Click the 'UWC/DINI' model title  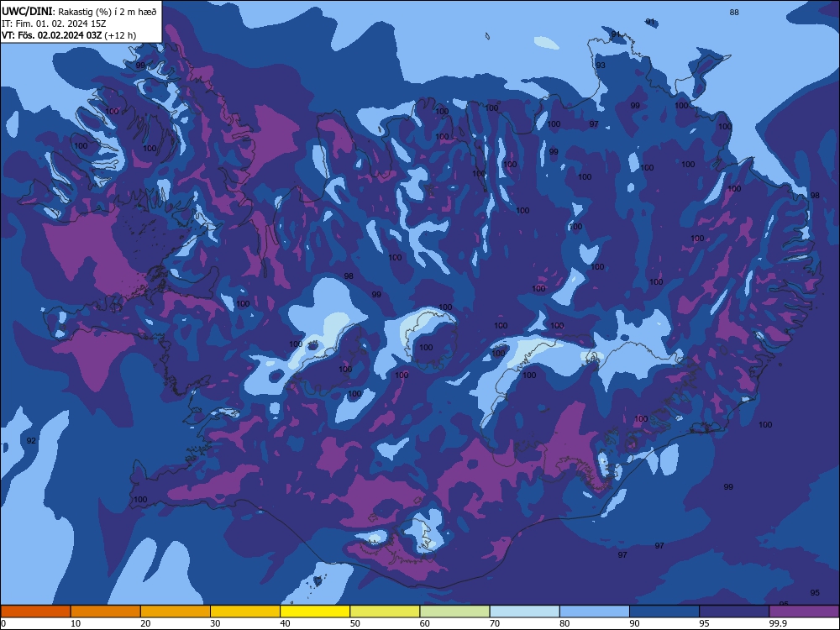click(x=28, y=11)
